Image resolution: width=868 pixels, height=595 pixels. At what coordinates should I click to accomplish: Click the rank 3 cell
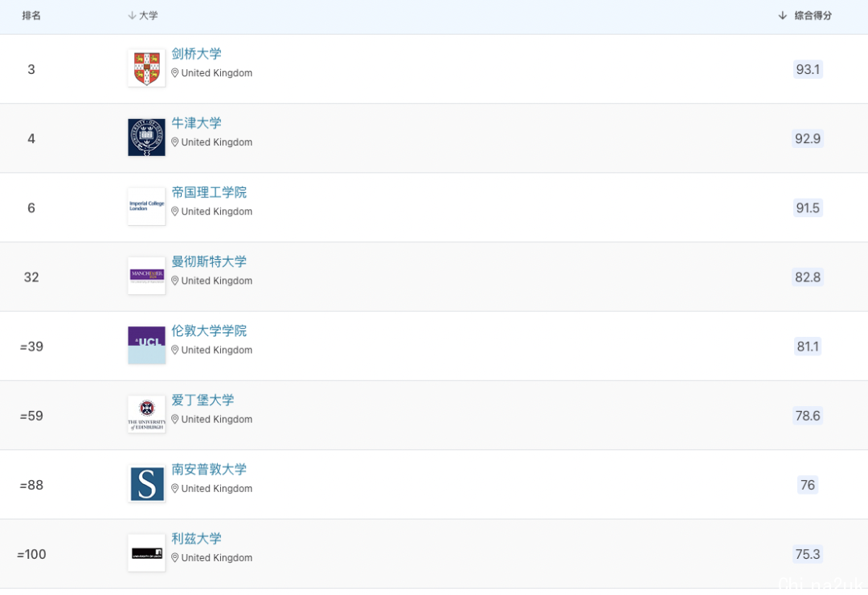tap(31, 69)
